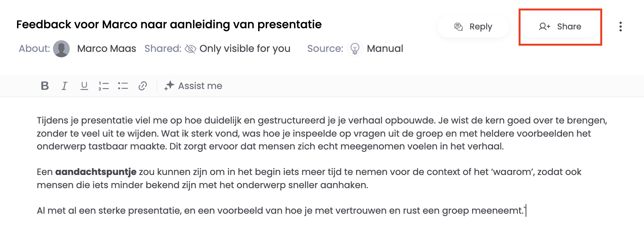Click the crossed-out eye visibility icon
644x247 pixels.
190,49
